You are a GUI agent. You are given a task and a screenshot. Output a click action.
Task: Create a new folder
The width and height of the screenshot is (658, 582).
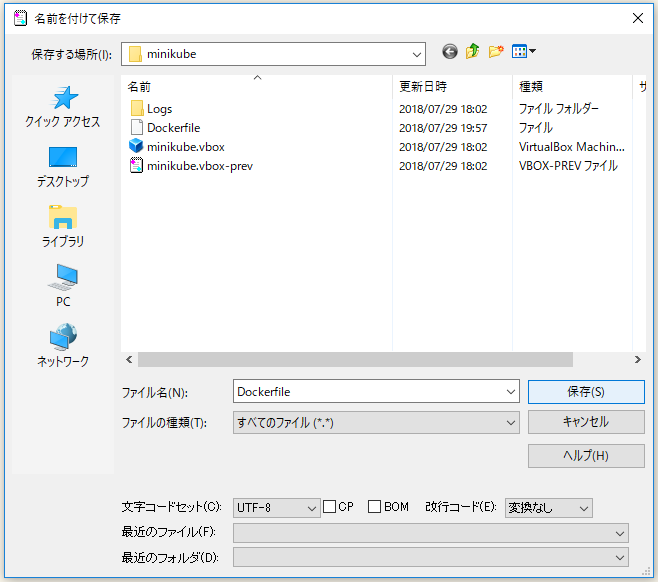click(x=496, y=52)
